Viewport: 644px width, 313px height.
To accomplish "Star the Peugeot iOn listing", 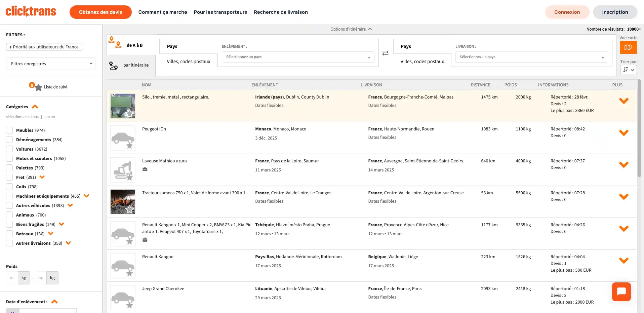I will pos(129,146).
